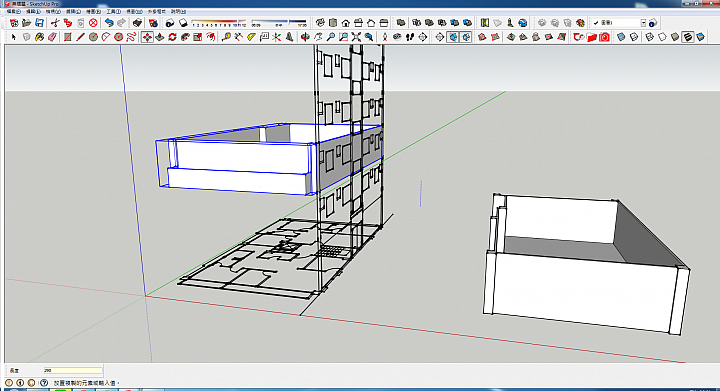Open the last menu bar item (Help)

[x=179, y=11]
